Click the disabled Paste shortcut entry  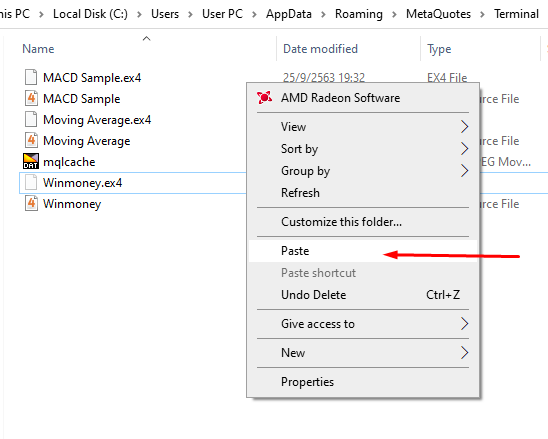tap(363, 273)
